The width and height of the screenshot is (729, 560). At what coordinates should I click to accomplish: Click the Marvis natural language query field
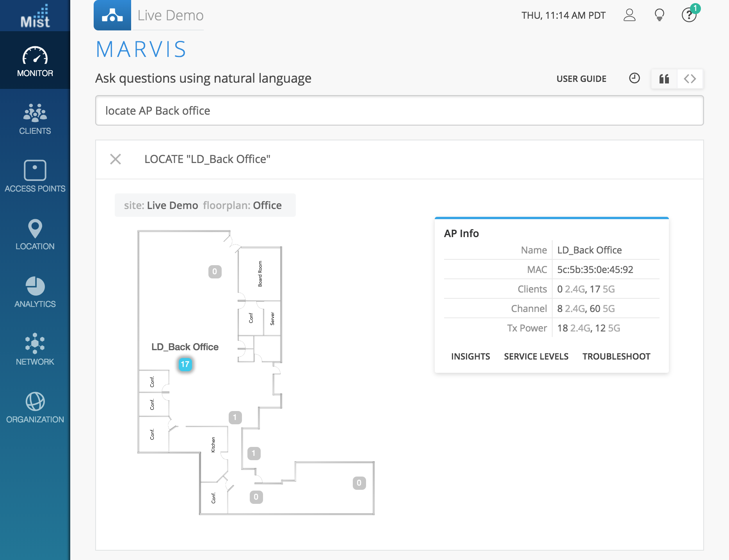[399, 111]
